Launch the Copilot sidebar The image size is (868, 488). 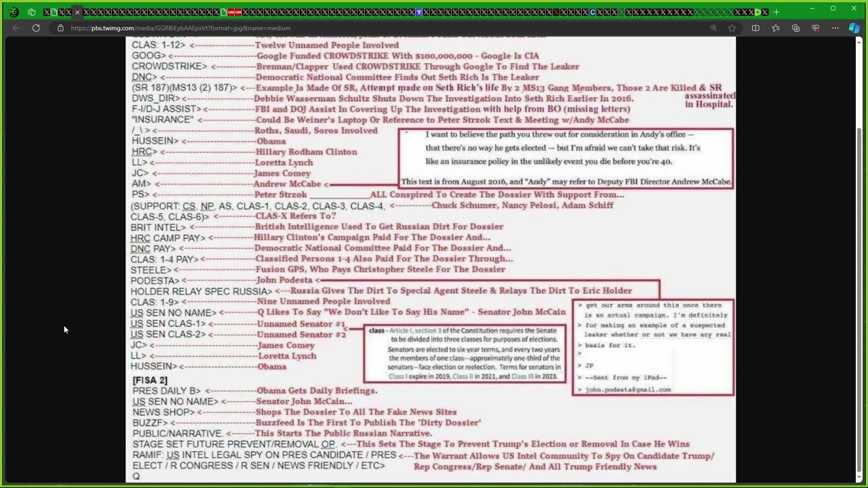click(x=854, y=28)
